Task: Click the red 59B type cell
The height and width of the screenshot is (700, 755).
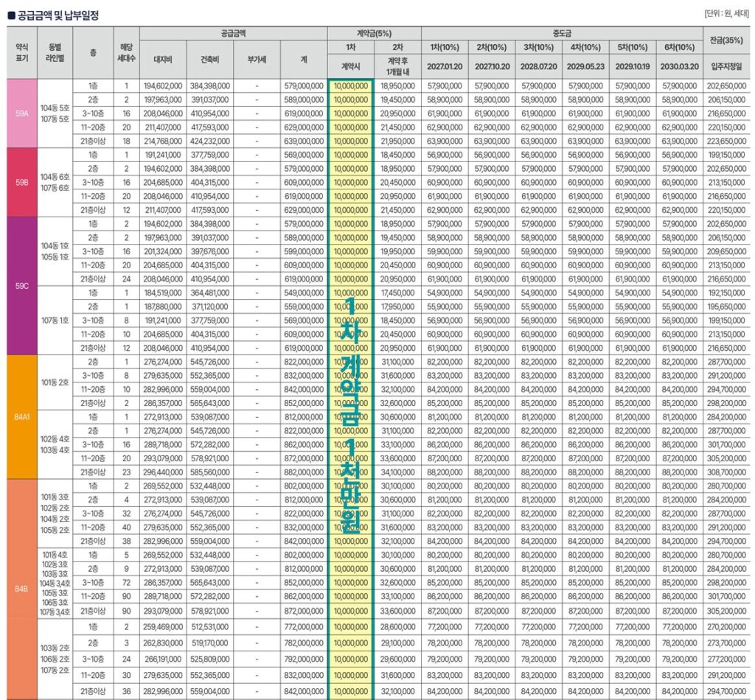Action: click(21, 182)
